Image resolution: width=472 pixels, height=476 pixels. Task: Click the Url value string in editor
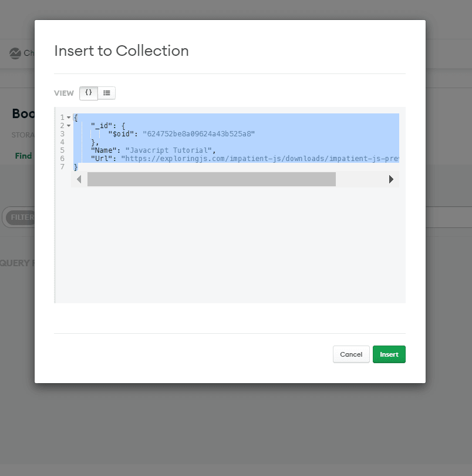[x=258, y=159]
